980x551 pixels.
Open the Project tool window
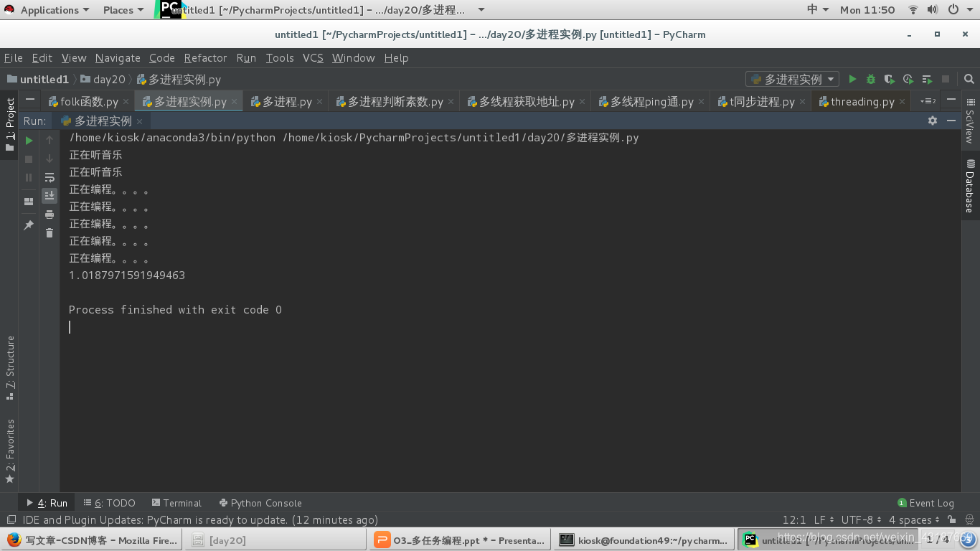click(x=9, y=125)
